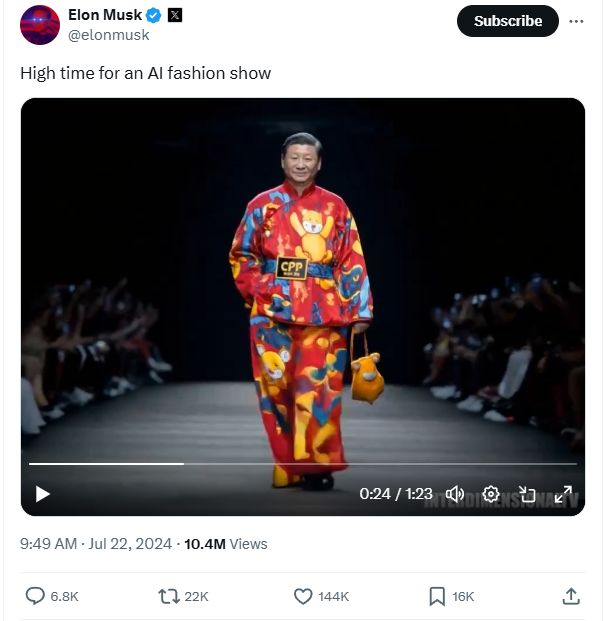Seek on the video progress bar
604x621 pixels.
303,463
